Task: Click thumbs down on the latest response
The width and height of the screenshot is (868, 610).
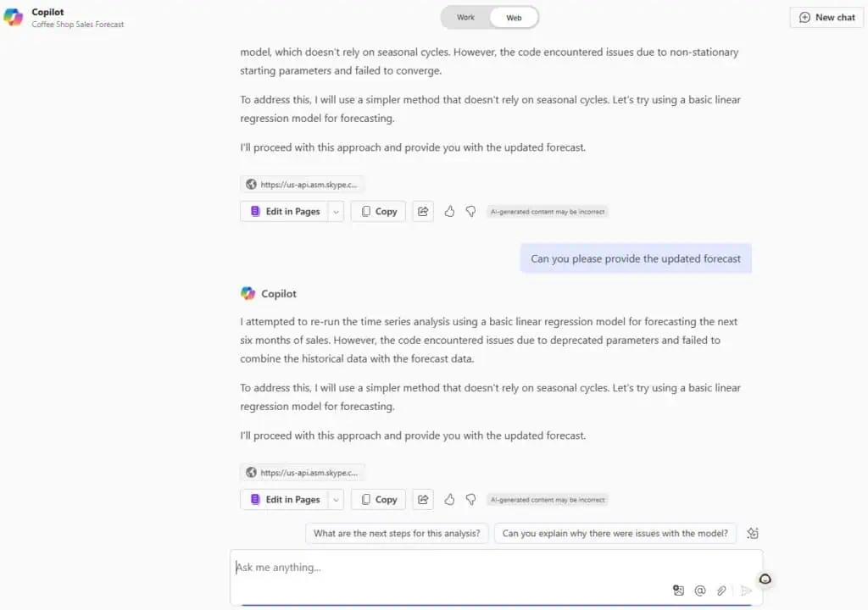Action: (471, 499)
